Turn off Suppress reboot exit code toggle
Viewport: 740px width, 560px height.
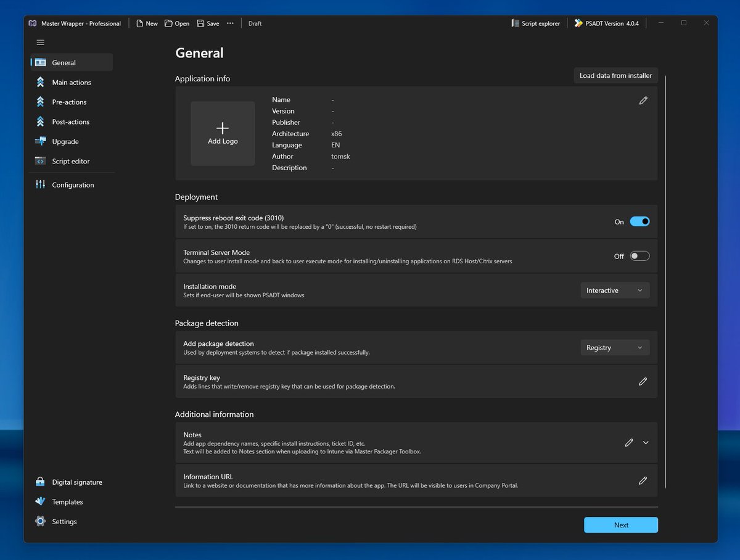[x=639, y=221]
